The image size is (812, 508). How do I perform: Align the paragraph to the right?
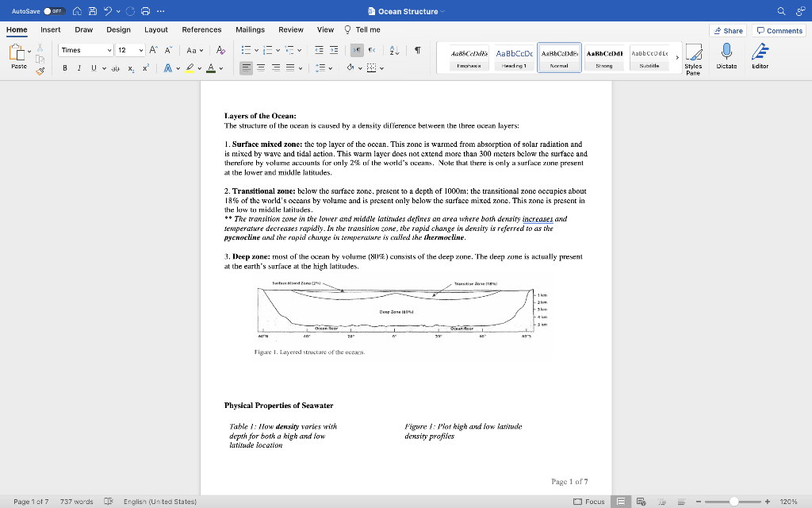pyautogui.click(x=275, y=68)
